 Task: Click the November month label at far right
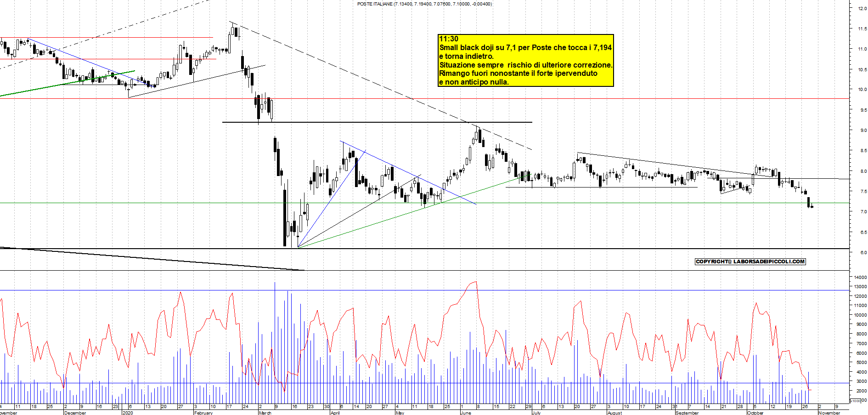pos(829,413)
